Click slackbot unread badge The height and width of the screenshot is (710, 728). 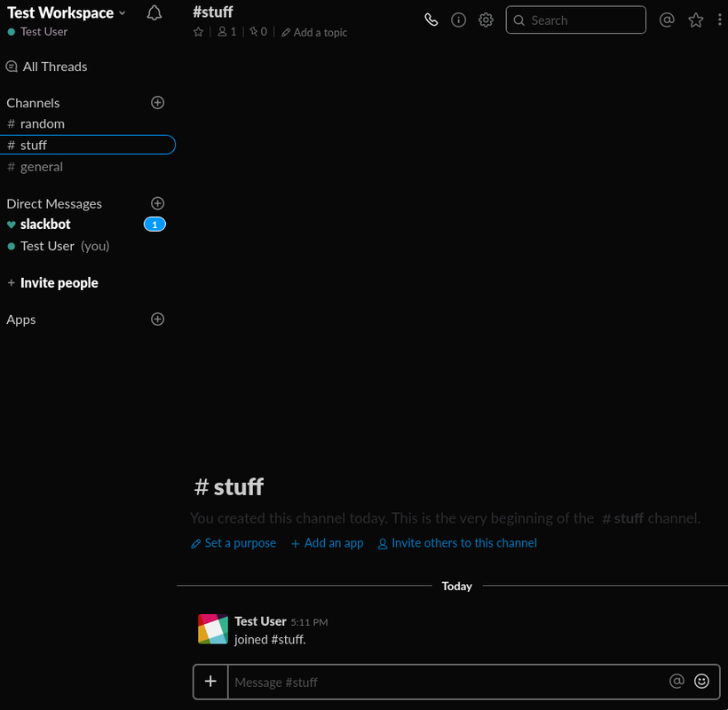click(154, 225)
